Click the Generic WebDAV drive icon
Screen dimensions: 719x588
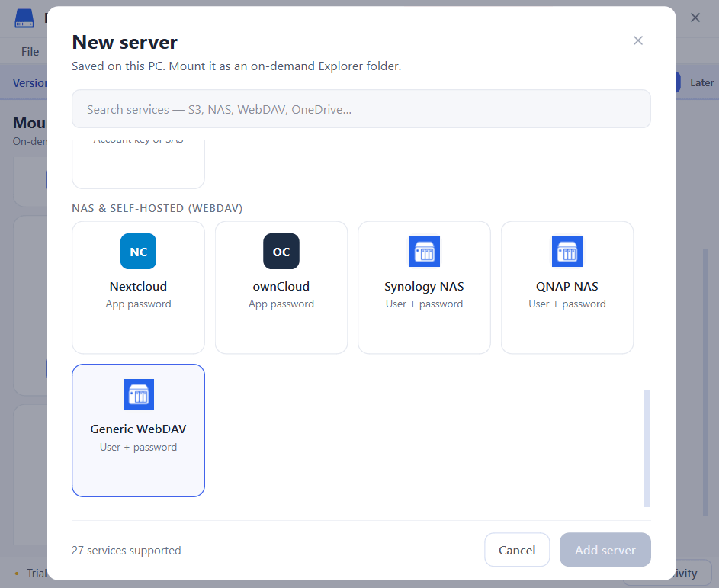click(x=139, y=394)
